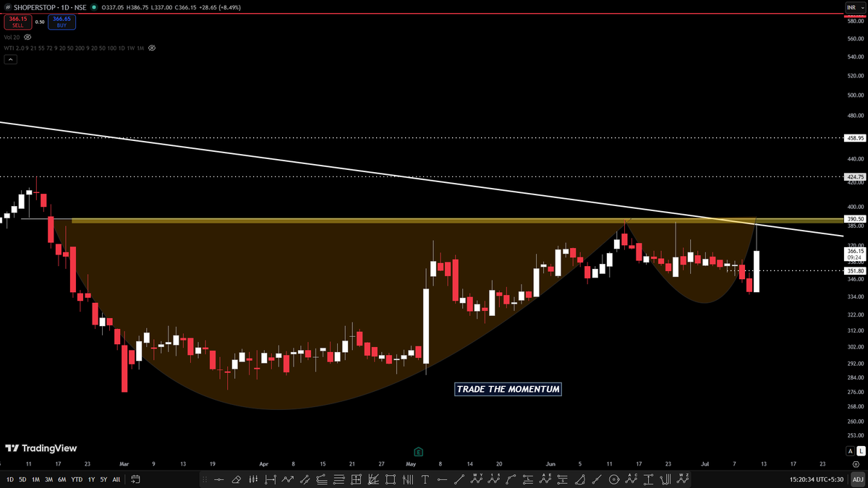Image resolution: width=868 pixels, height=488 pixels.
Task: Switch to the 5D time range
Action: [x=22, y=479]
